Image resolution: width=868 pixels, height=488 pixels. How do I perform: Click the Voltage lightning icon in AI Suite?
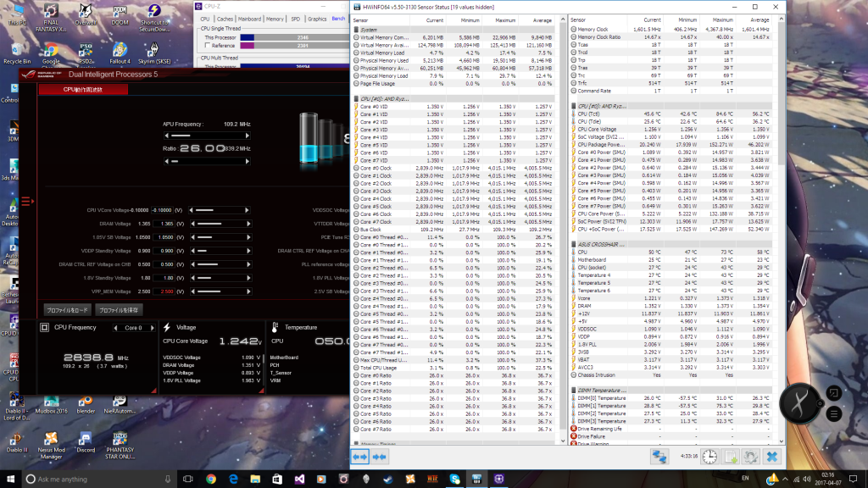click(x=166, y=326)
